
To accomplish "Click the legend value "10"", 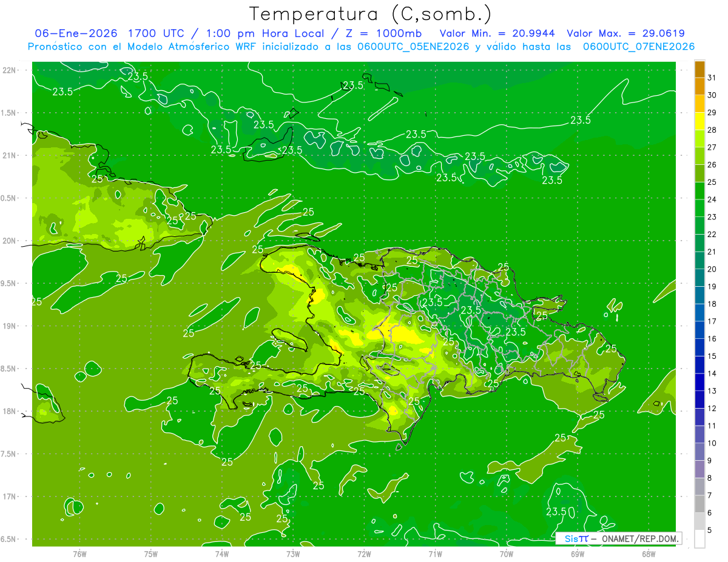I will coord(712,443).
